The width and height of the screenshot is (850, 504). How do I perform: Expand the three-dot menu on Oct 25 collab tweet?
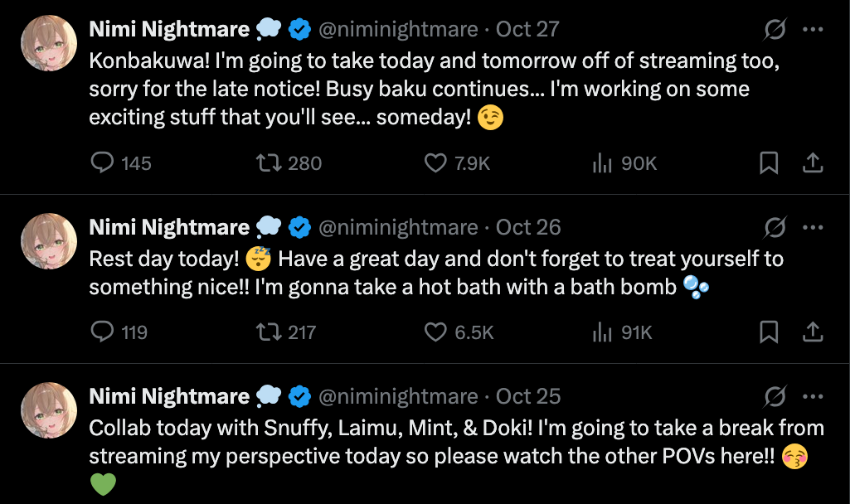814,397
